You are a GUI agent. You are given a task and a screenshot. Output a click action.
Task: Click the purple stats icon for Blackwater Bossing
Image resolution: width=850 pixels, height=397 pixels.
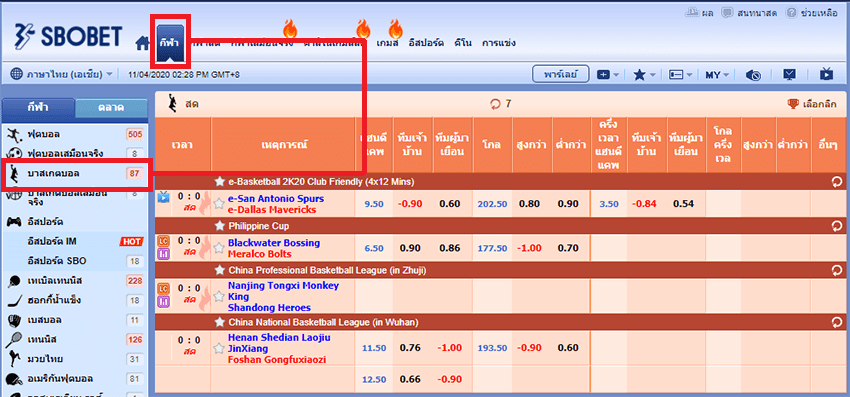tap(163, 254)
